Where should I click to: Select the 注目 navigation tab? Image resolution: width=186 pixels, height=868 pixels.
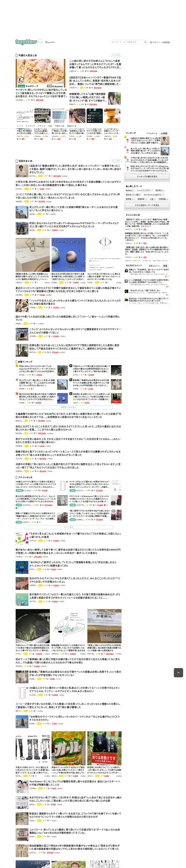pyautogui.click(x=50, y=126)
